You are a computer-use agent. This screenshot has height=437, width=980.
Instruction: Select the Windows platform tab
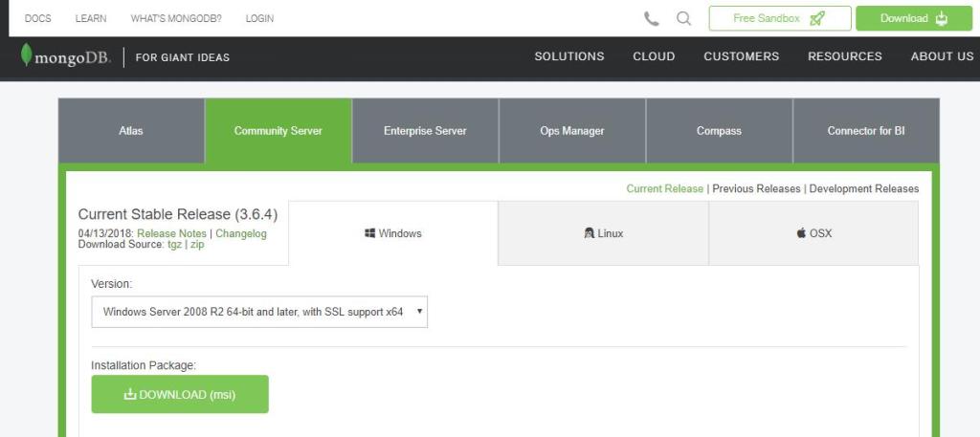tap(393, 233)
